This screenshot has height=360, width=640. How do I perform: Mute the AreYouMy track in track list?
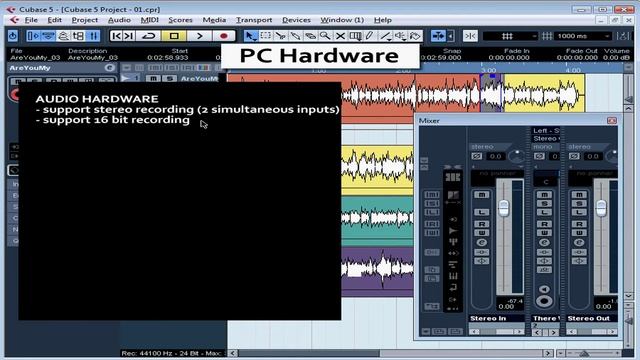coord(153,78)
